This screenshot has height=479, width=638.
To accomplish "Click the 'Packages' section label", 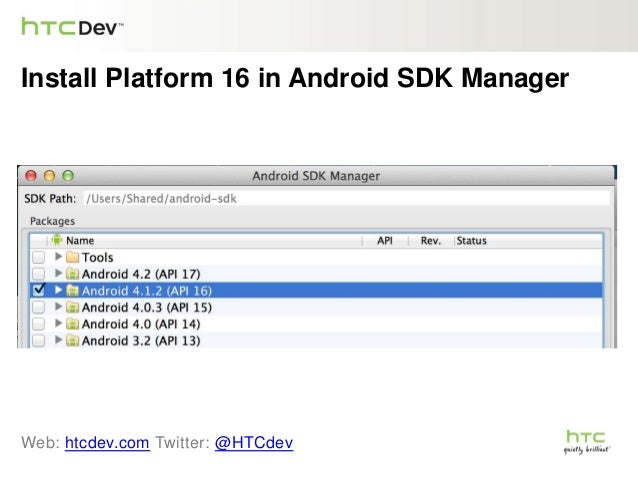I will [52, 221].
